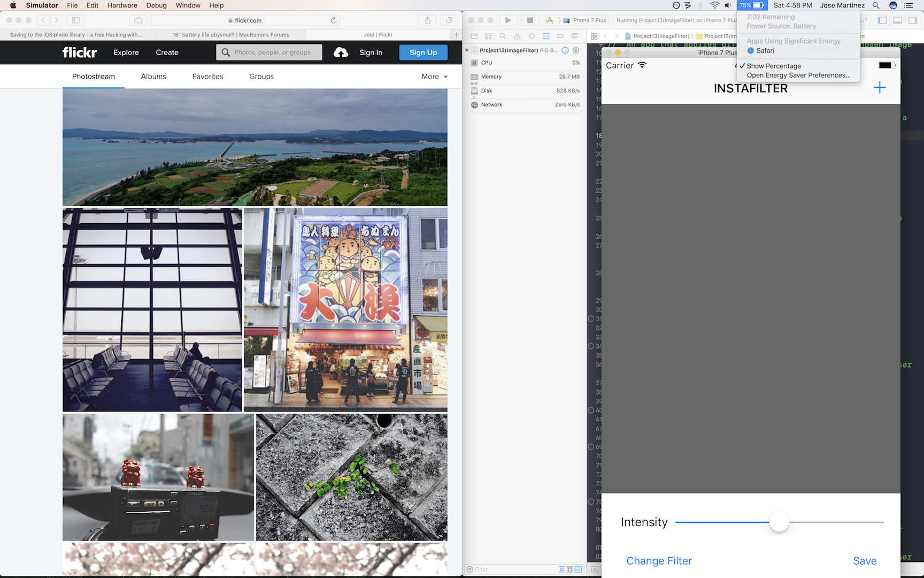Go back in the Xcode editor jump bar

[x=605, y=36]
